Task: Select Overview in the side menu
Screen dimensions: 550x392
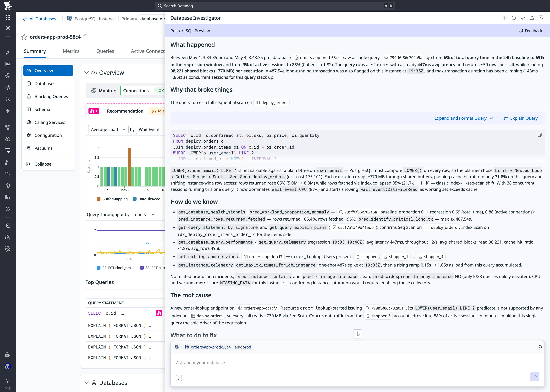Action: point(48,71)
